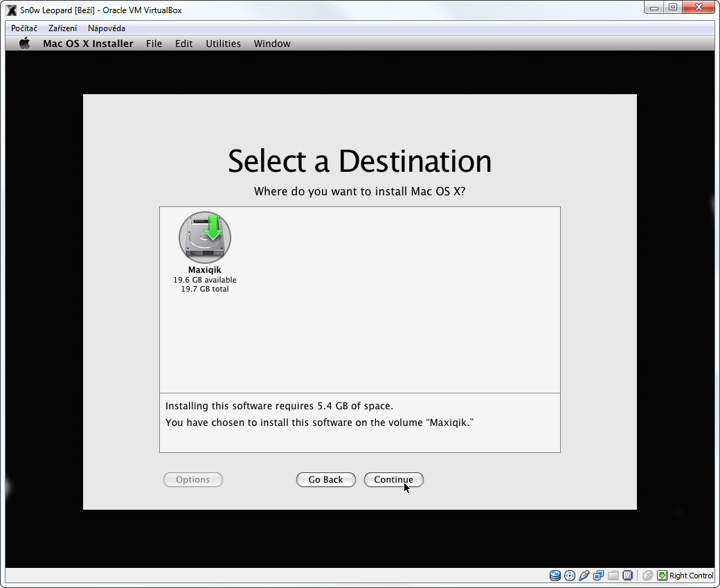Screen dimensions: 720x588
Task: Open the Mac OS X Installer menu
Action: (x=88, y=43)
